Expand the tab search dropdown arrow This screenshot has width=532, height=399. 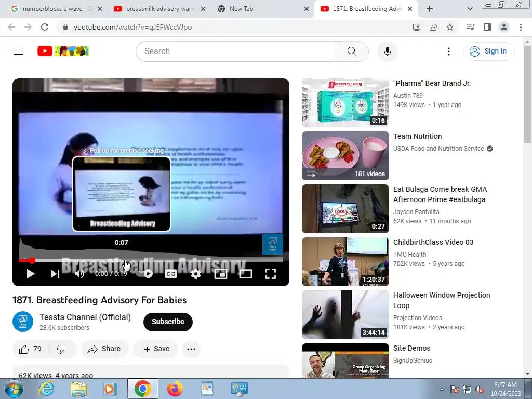coord(470,9)
